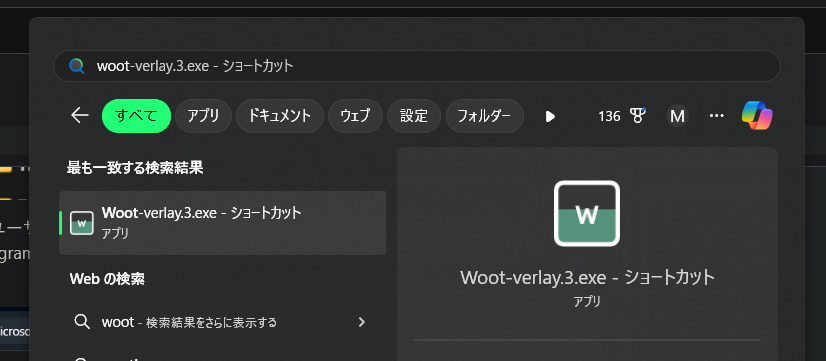Click the magnifier icon beside woot
Screen dimensions: 826x361
pos(82,321)
